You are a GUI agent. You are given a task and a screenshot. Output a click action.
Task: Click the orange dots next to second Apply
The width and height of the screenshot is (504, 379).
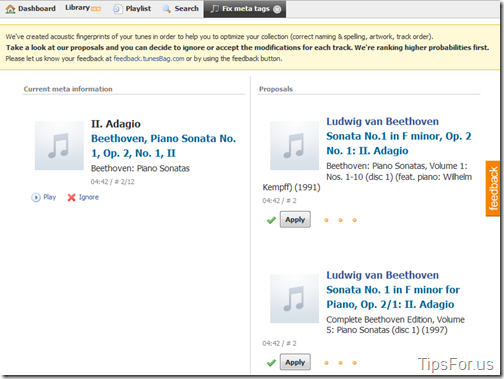coord(340,363)
